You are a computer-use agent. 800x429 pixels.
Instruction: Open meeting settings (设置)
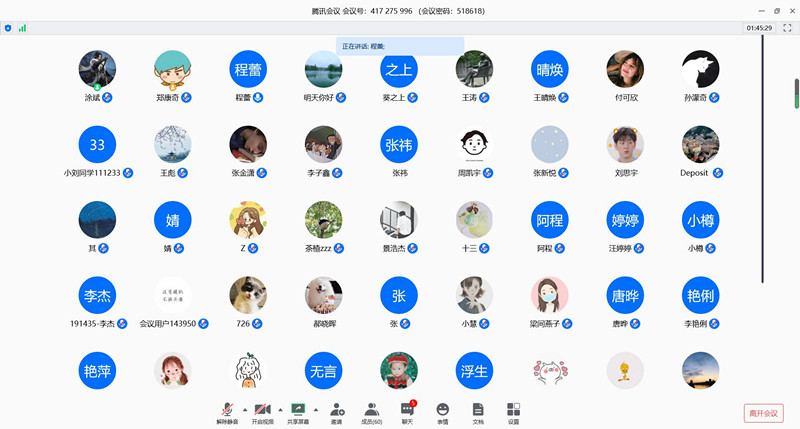[513, 410]
